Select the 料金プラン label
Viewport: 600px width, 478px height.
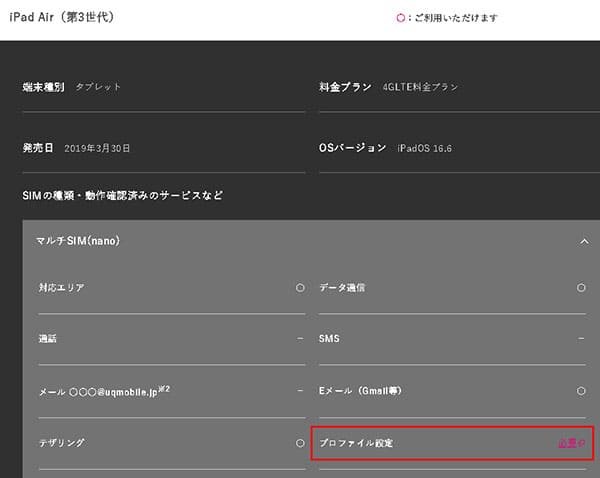345,87
